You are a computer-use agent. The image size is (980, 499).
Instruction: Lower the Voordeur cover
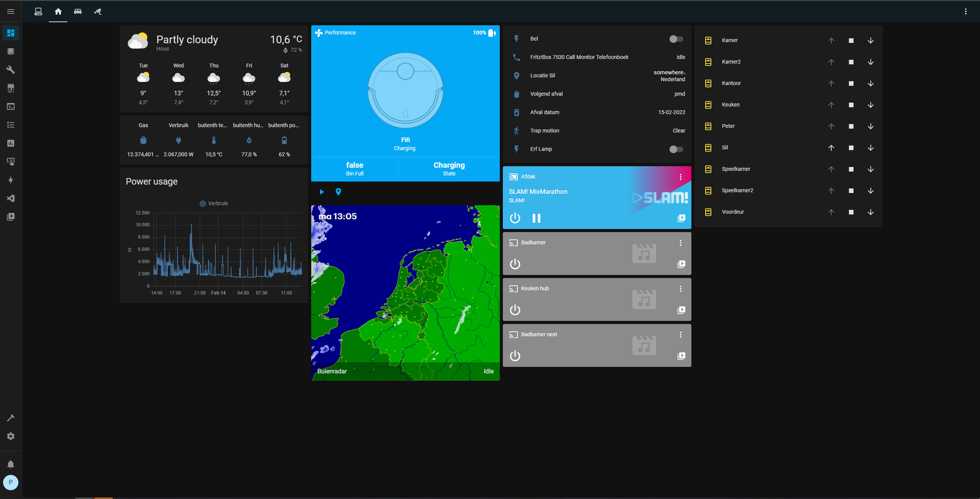(x=871, y=212)
